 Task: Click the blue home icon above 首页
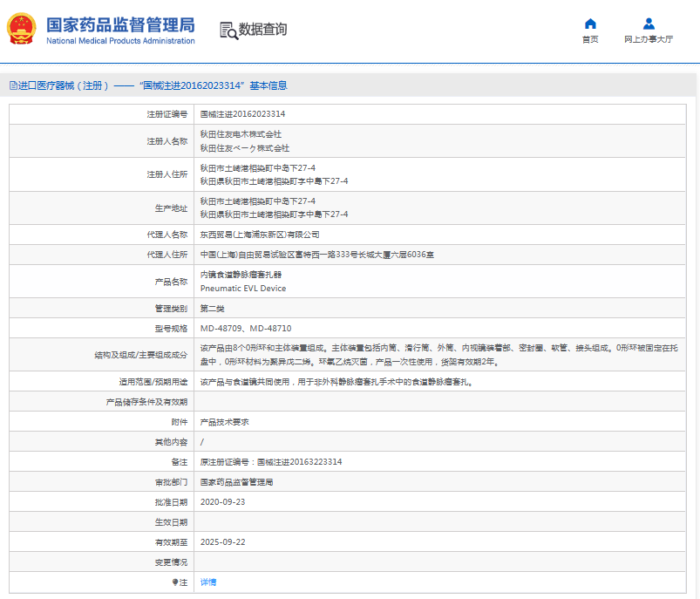(x=589, y=24)
